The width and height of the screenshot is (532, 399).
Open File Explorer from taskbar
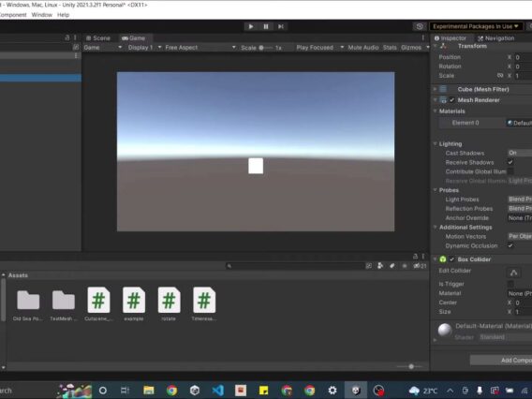point(149,391)
